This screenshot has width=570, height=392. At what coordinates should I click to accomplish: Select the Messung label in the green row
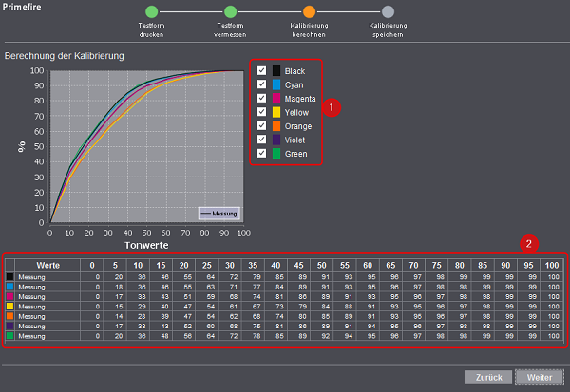pos(31,336)
